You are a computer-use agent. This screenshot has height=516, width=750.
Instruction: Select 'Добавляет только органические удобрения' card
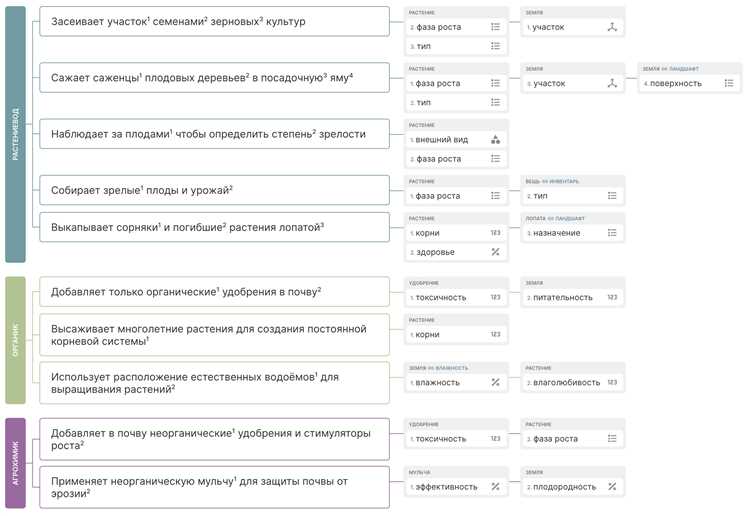(214, 292)
